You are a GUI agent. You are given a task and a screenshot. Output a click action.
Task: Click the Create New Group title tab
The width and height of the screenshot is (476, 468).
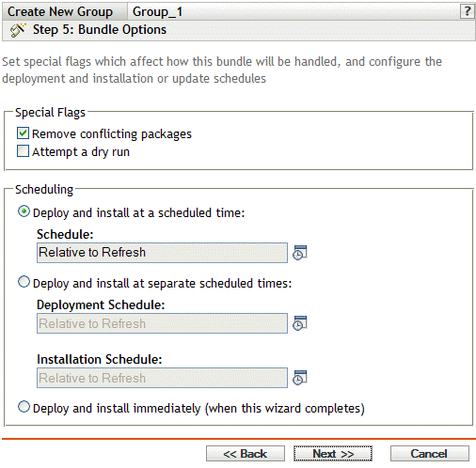point(60,12)
